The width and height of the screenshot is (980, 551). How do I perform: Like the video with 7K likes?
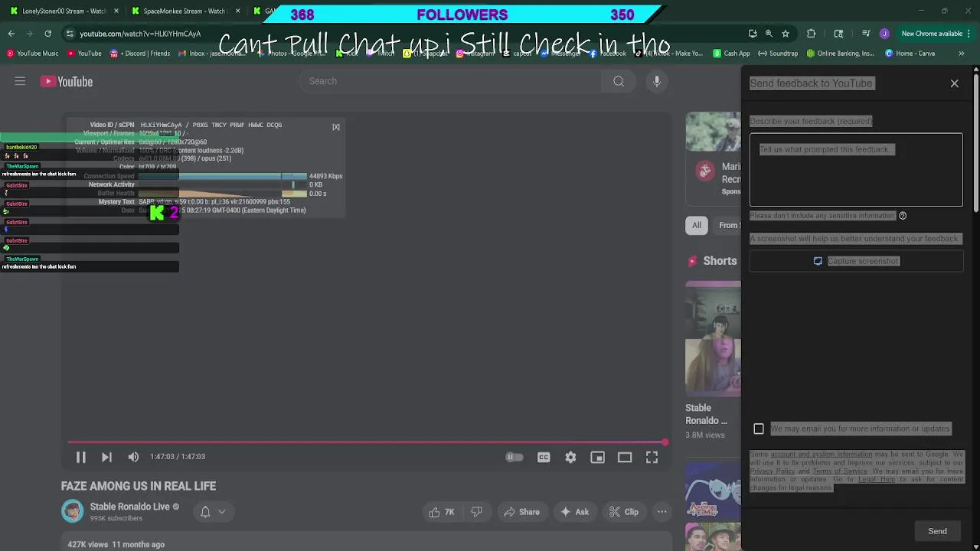(x=442, y=512)
